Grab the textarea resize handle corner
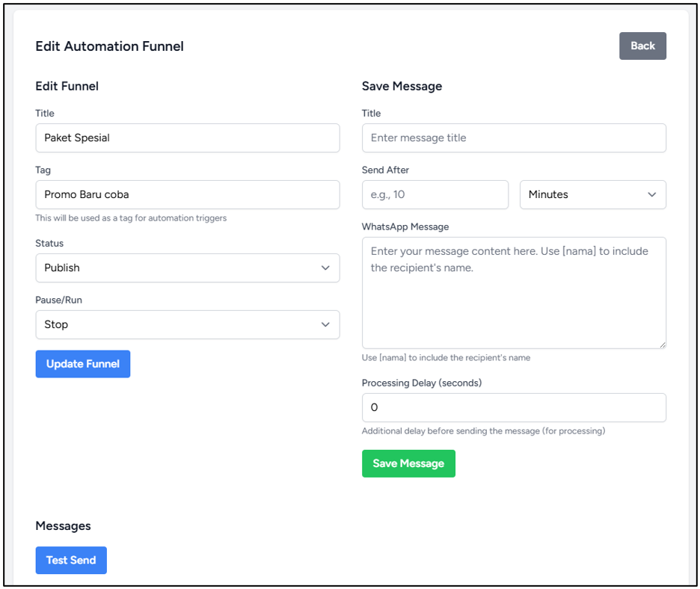The width and height of the screenshot is (700, 589). pyautogui.click(x=663, y=345)
